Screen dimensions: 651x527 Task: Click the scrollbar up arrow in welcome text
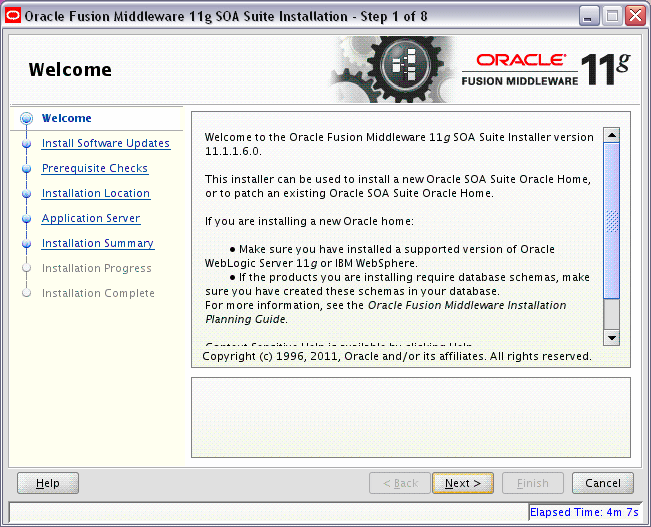(612, 135)
